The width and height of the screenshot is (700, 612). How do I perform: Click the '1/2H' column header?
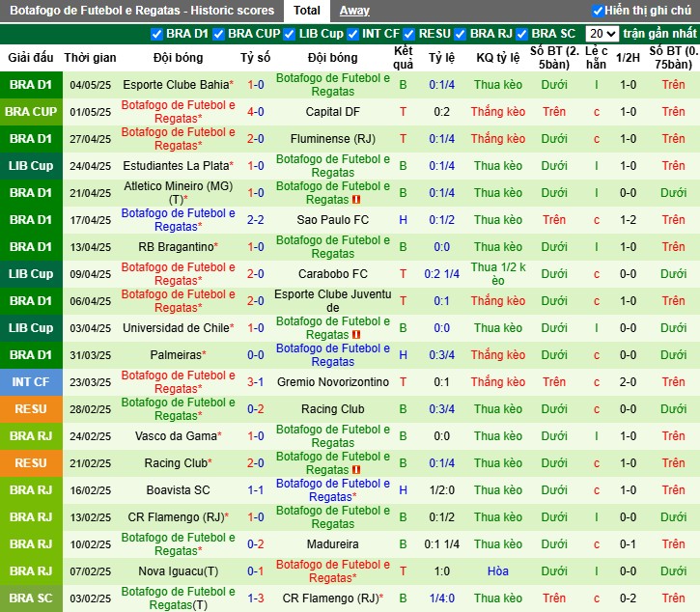628,58
